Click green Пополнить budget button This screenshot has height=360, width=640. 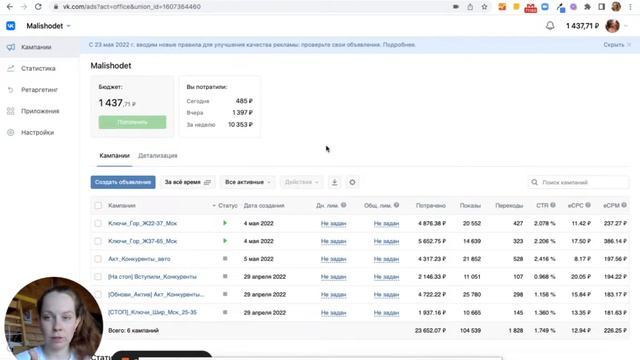(x=132, y=122)
